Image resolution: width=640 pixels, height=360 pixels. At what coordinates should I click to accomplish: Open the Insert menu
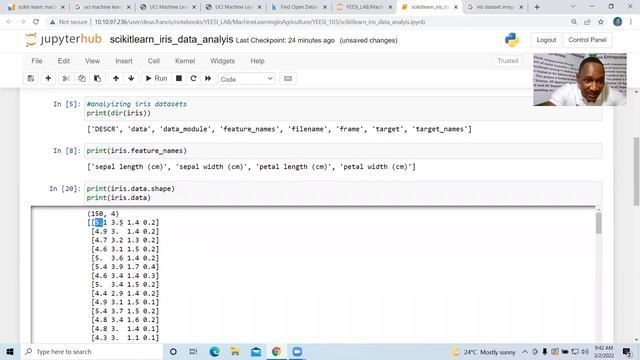coord(124,61)
